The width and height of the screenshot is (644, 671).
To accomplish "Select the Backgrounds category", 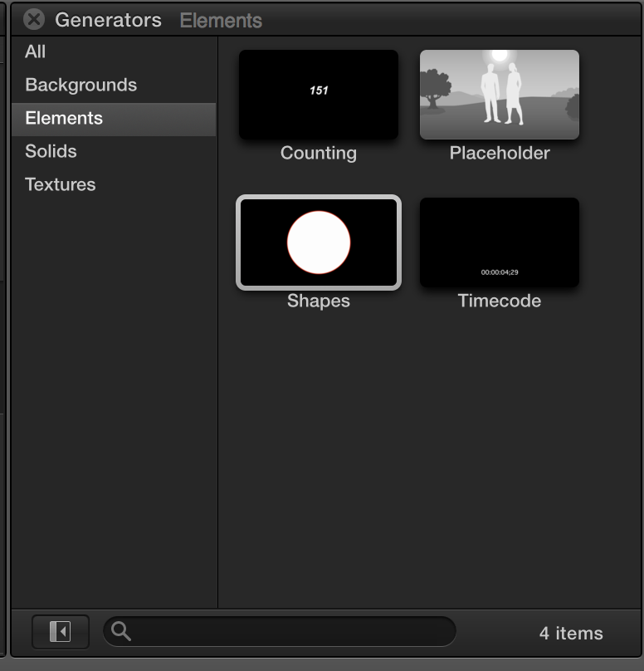I will pos(80,85).
